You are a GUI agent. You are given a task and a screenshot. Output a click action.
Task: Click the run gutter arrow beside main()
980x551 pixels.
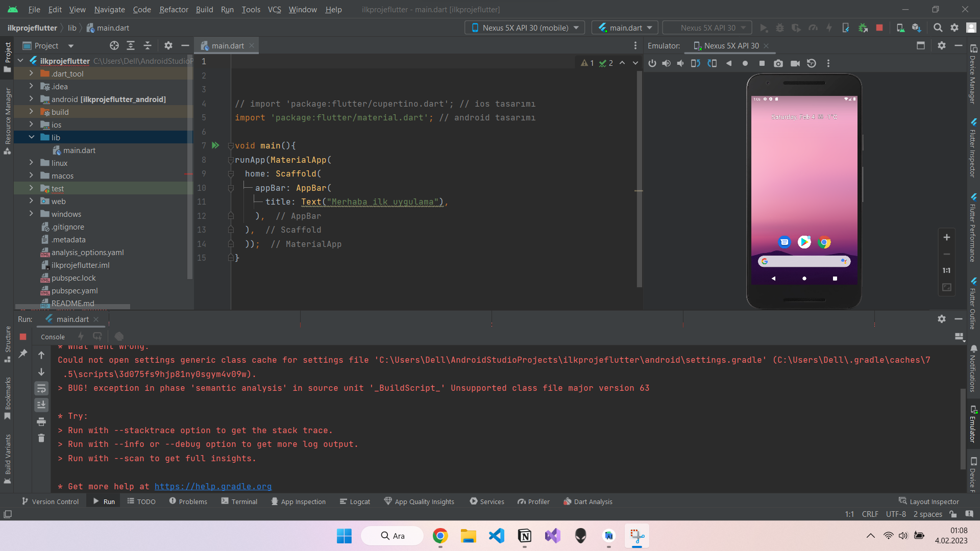(x=215, y=145)
